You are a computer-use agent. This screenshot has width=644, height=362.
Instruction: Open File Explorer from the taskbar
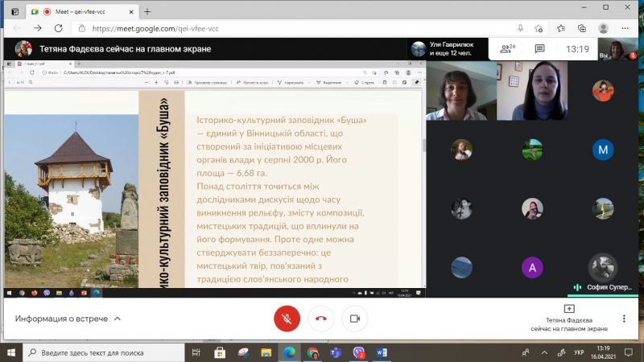click(x=266, y=352)
